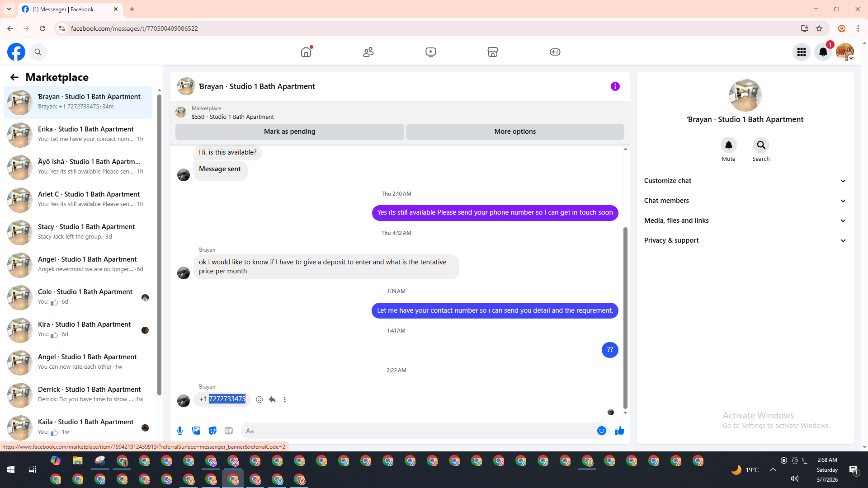Open Marketplace tab in top navigation
This screenshot has width=868, height=488.
pyautogui.click(x=493, y=52)
